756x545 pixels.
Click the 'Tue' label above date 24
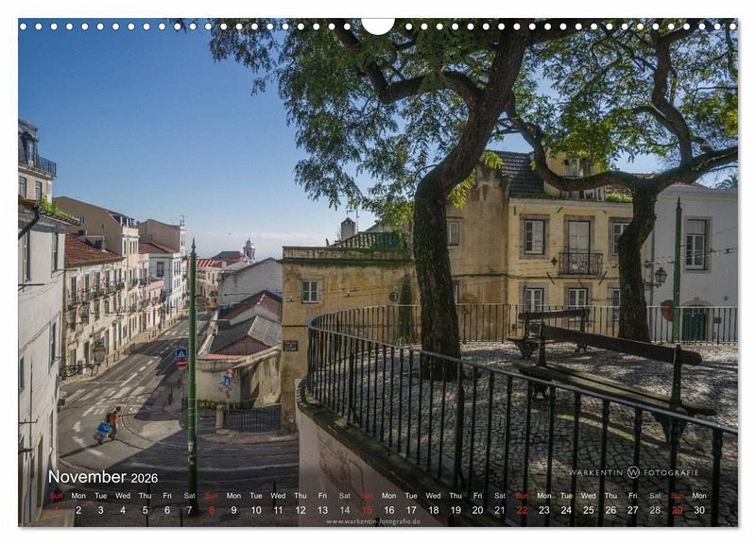566,495
